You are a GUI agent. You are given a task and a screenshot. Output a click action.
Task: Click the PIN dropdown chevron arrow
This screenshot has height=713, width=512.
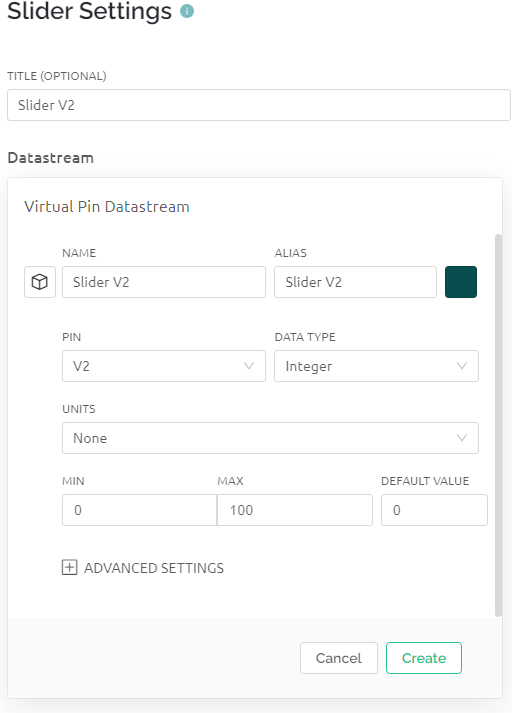(x=249, y=366)
